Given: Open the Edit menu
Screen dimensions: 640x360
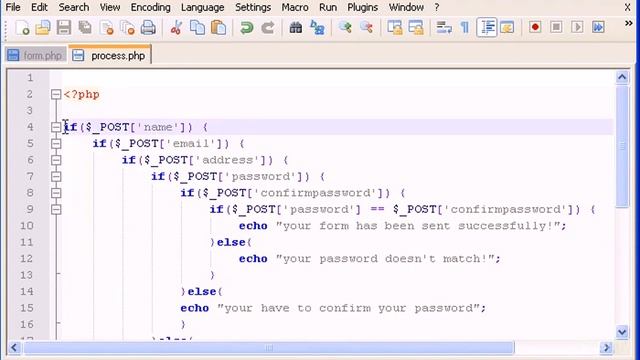Looking at the screenshot, I should 39,7.
